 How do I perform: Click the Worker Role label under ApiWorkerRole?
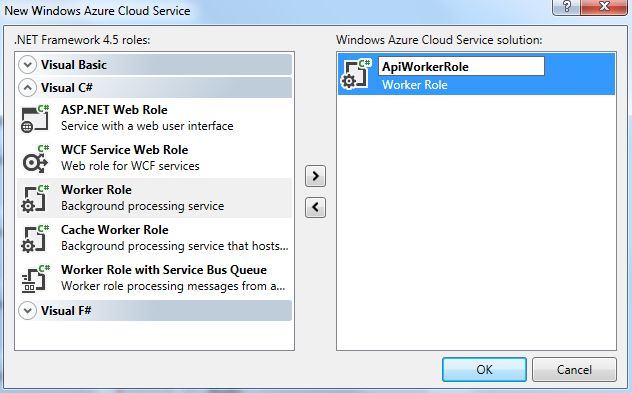415,85
